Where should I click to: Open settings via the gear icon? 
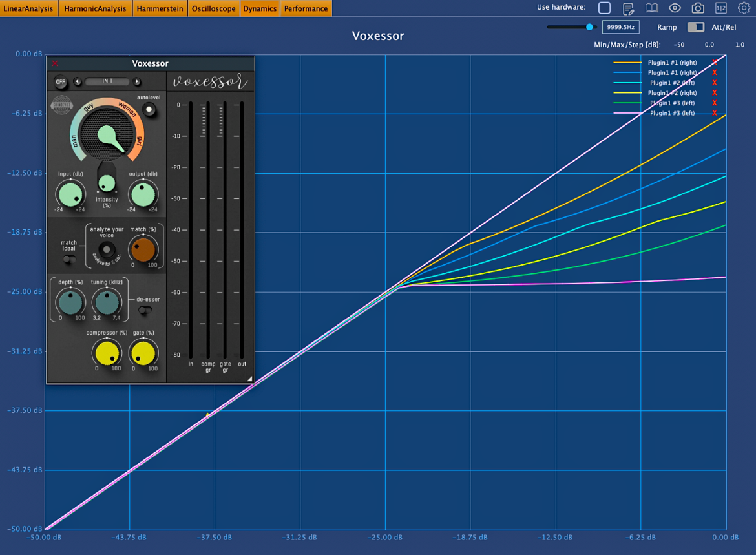coord(744,8)
